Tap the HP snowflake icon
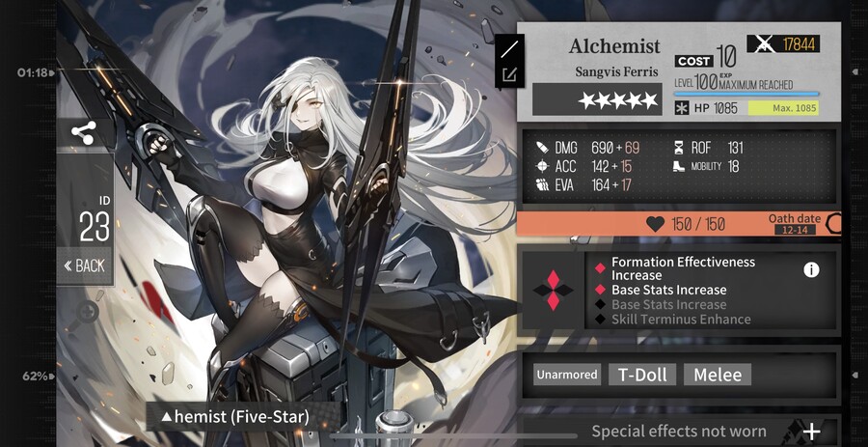The width and height of the screenshot is (868, 447). click(682, 108)
